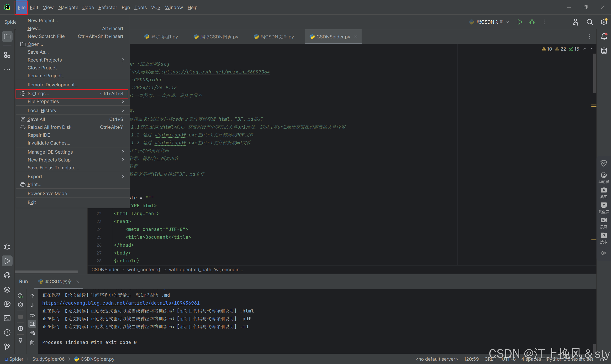The height and width of the screenshot is (364, 611).
Task: Open the Project tool window folder icon
Action: pyautogui.click(x=7, y=37)
